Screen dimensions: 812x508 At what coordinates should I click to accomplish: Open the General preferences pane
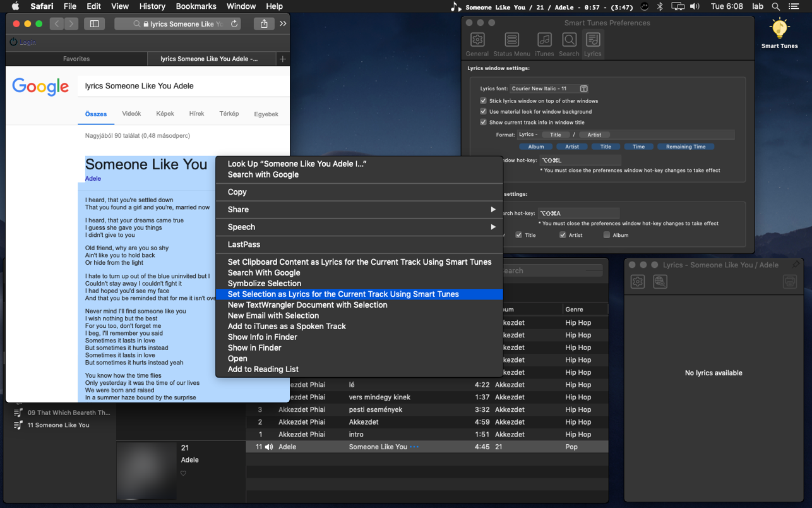(x=477, y=44)
